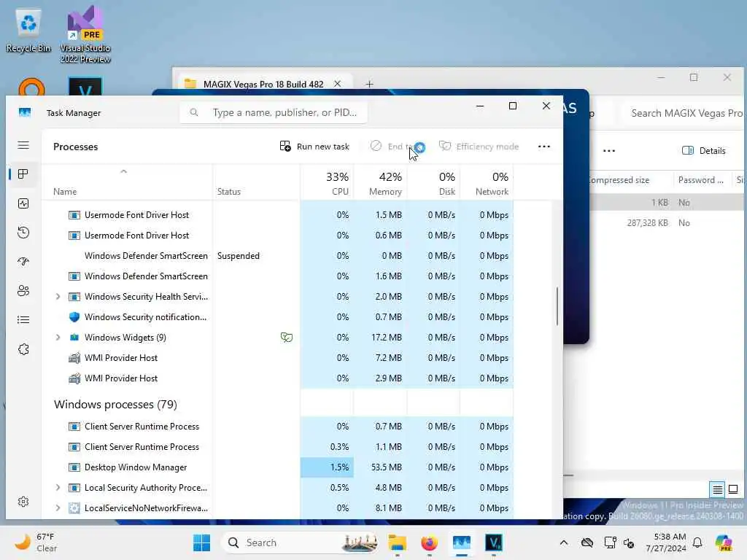
Task: Click the Task Manager vertical scrollbar
Action: click(x=557, y=306)
